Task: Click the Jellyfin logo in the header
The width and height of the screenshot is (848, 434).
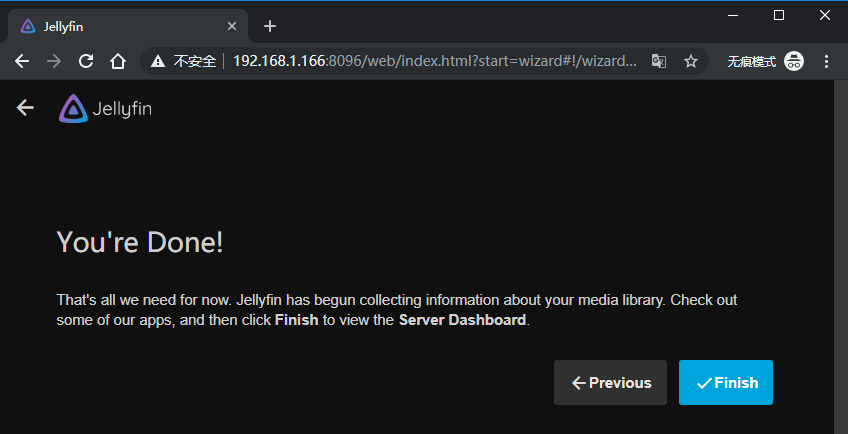Action: tap(105, 108)
